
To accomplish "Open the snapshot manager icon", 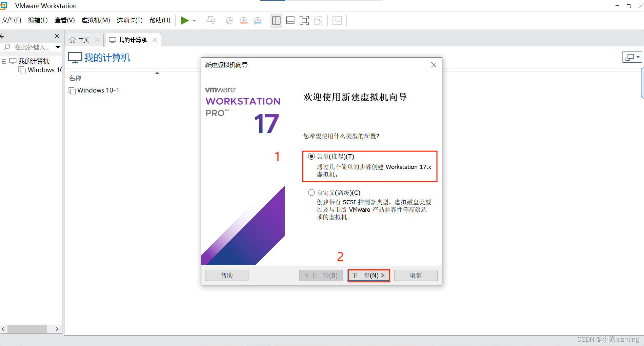I will click(x=258, y=20).
